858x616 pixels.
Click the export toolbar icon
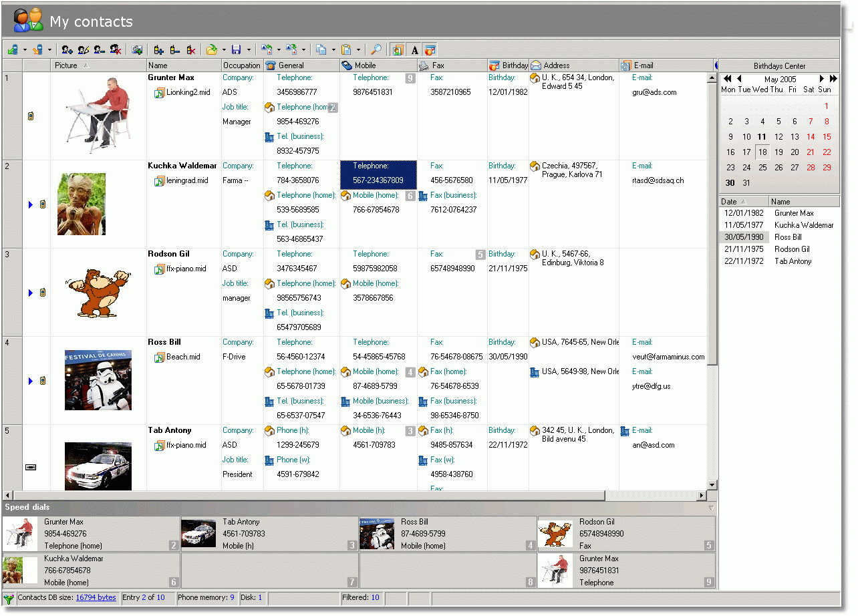coord(291,49)
